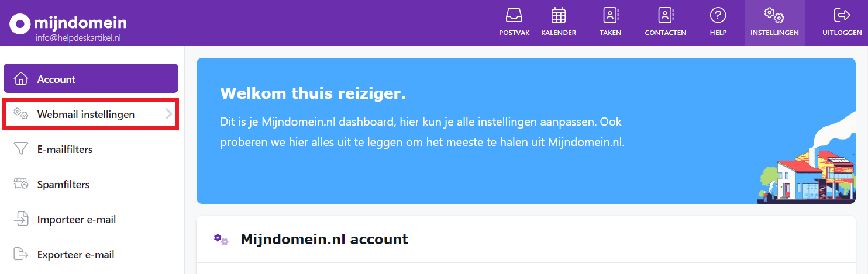Click the mijndomein logo
Screen dimensions: 868x274
coord(68,23)
